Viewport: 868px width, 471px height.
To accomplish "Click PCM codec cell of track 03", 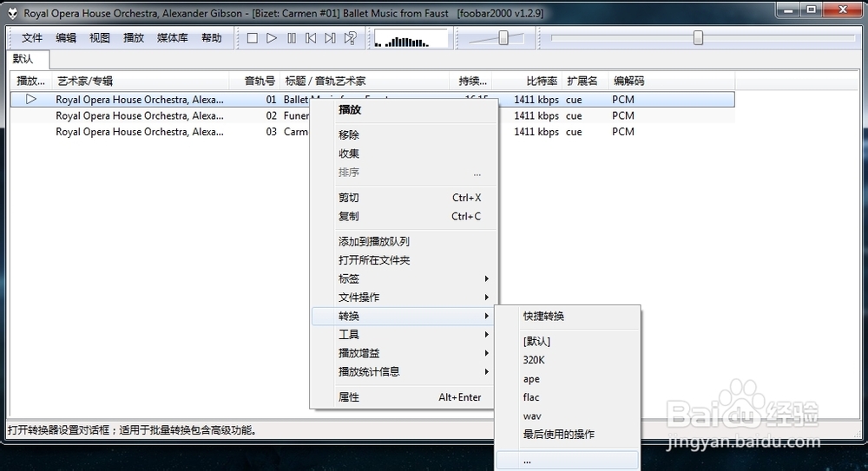I will (x=623, y=132).
